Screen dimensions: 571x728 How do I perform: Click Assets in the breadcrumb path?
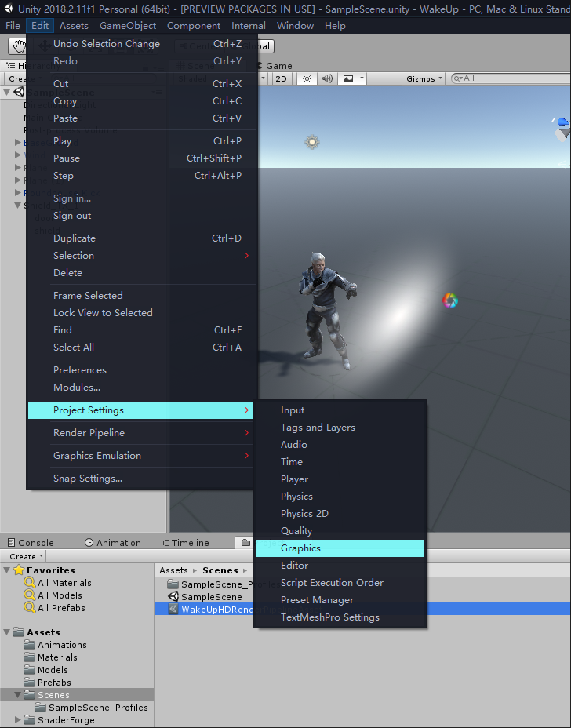point(173,570)
